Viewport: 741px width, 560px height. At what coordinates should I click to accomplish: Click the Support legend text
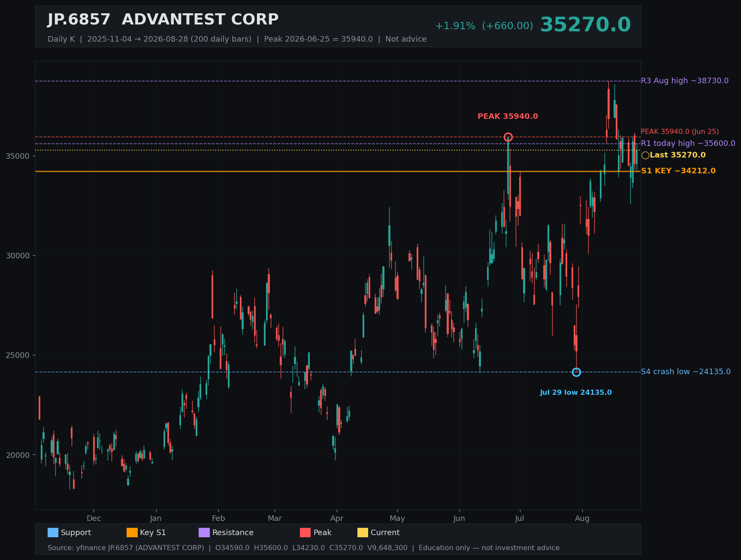click(x=76, y=533)
